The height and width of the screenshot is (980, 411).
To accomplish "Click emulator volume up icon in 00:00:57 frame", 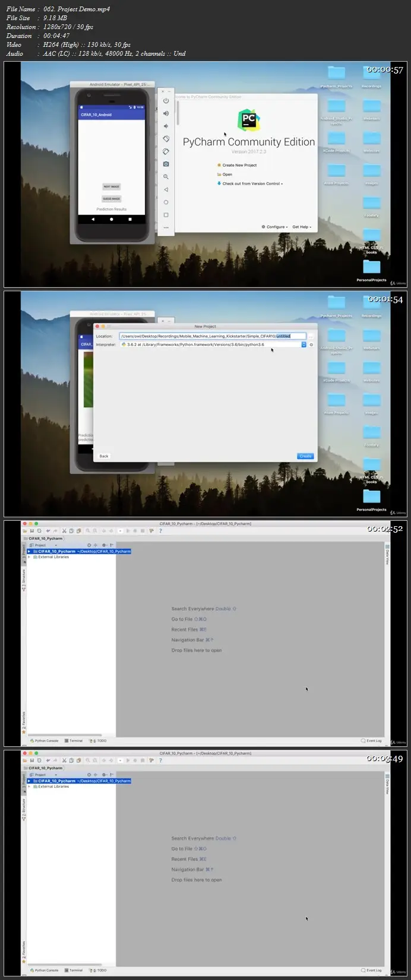I will click(x=166, y=113).
